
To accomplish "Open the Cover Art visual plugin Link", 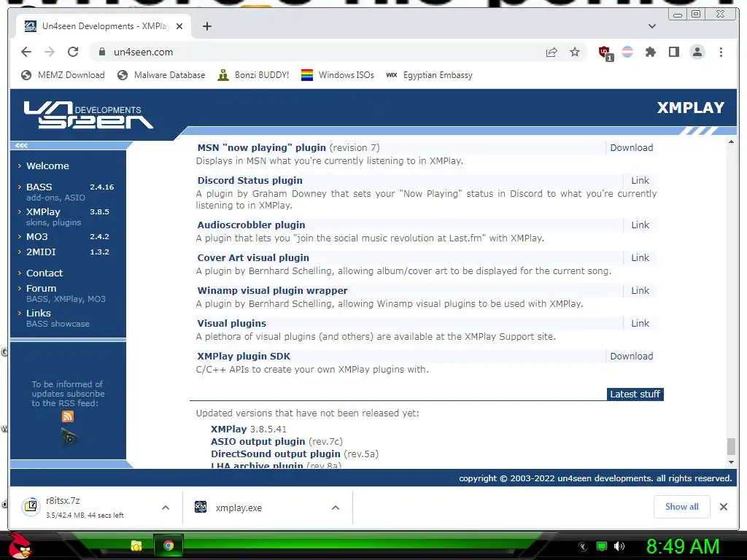I will point(640,257).
